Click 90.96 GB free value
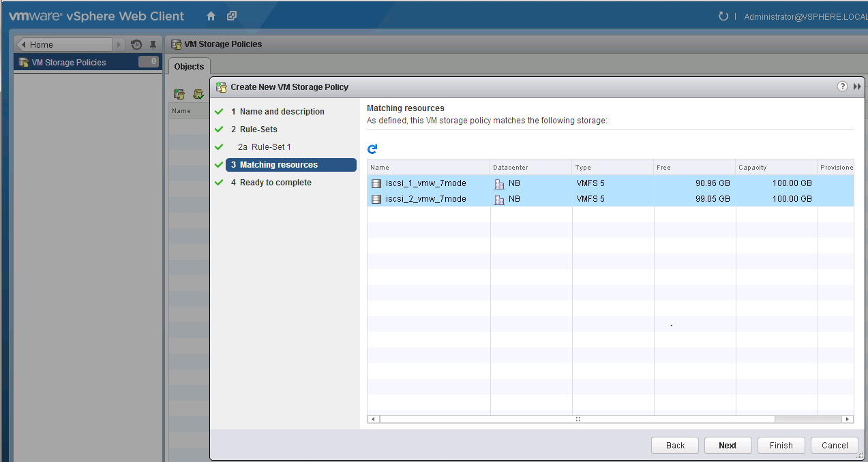868x462 pixels. pos(711,183)
